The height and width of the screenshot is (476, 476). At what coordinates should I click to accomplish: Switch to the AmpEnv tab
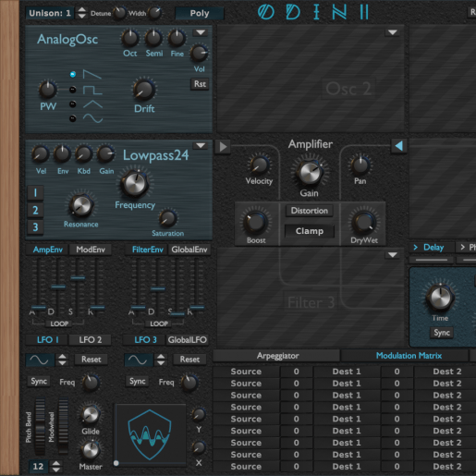click(47, 250)
